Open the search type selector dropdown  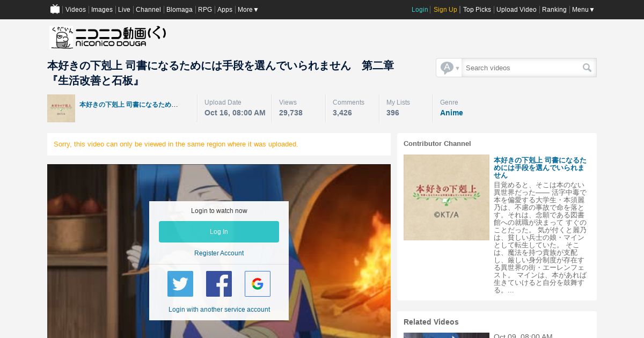coord(449,68)
